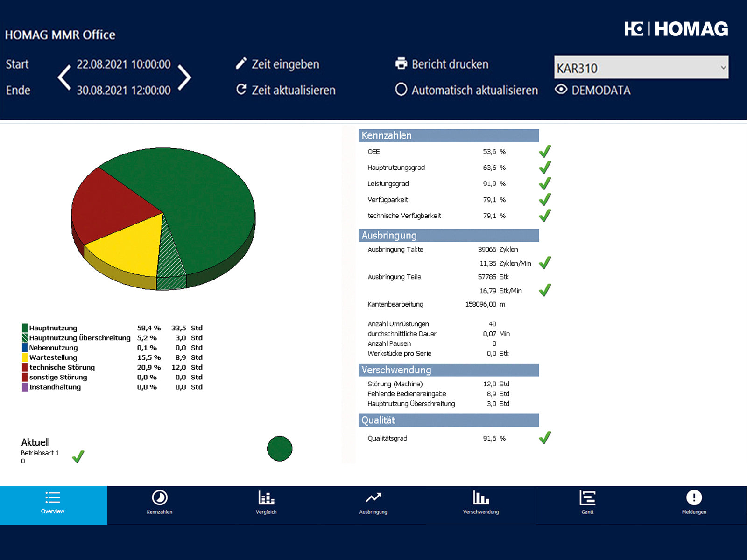This screenshot has width=747, height=560.
Task: Click the printer icon for Bericht drucken
Action: [x=401, y=63]
